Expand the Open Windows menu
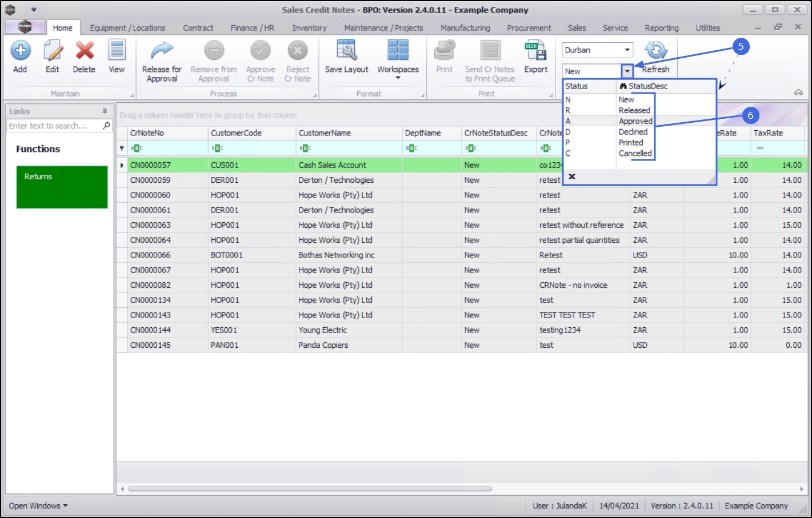 [38, 506]
